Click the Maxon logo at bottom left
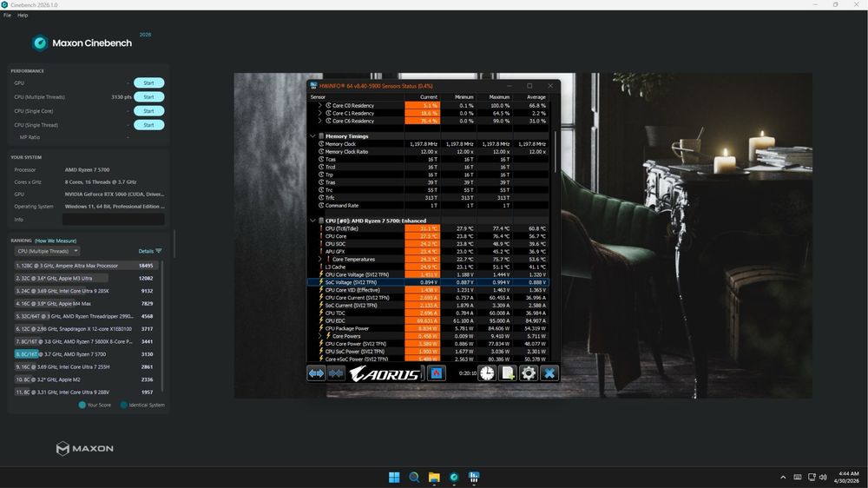This screenshot has width=868, height=488. click(x=85, y=449)
